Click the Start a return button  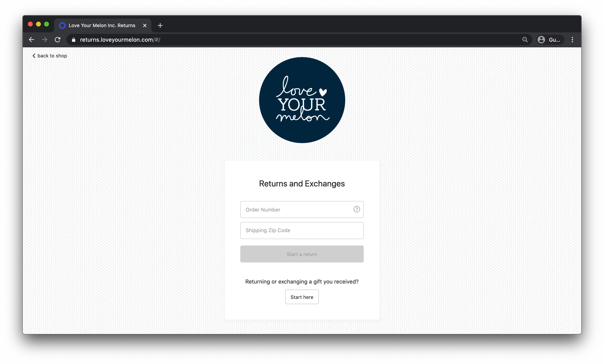pyautogui.click(x=302, y=254)
